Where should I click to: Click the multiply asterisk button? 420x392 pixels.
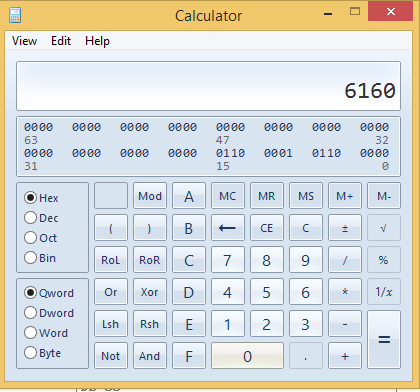345,292
